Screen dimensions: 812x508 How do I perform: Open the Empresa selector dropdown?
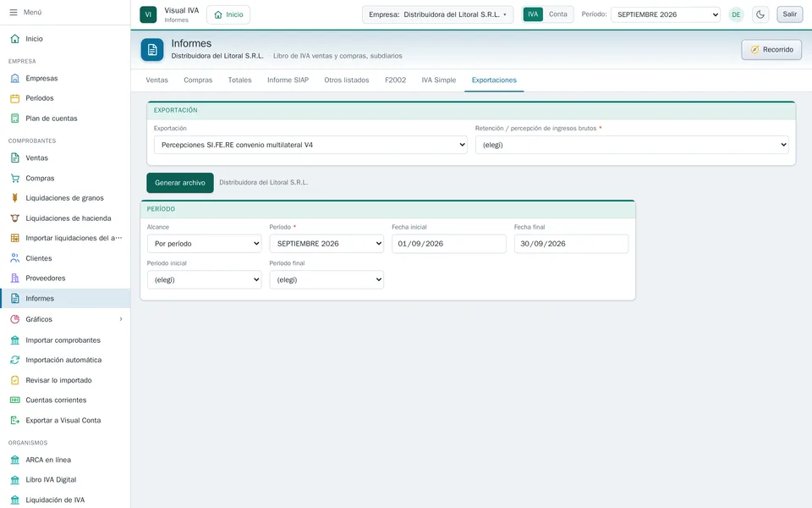click(x=437, y=14)
